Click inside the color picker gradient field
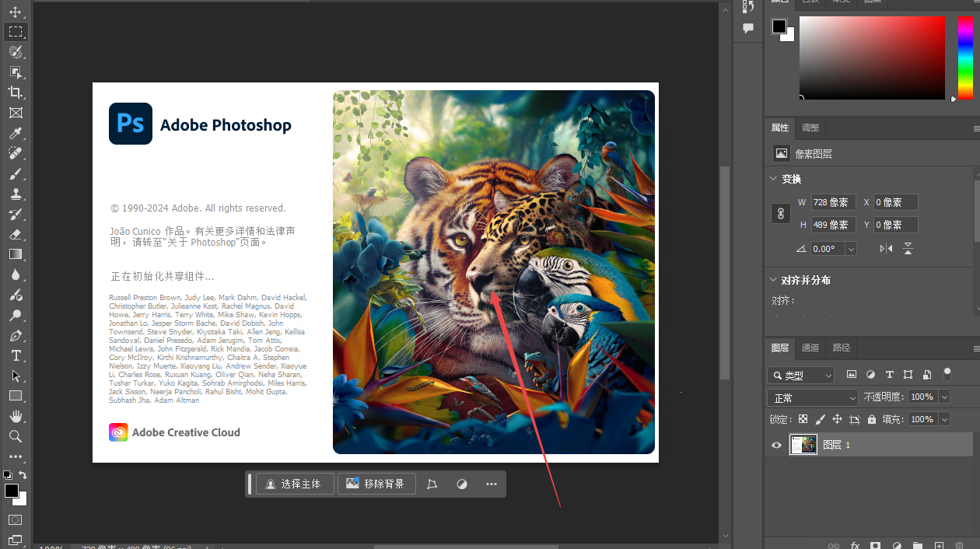Screen dimensions: 980x549 tap(871, 58)
